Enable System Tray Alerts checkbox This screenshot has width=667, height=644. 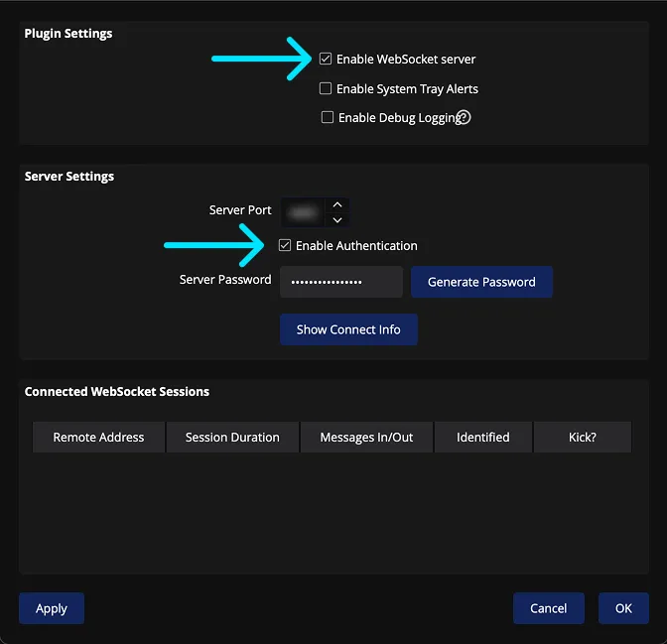(x=326, y=88)
